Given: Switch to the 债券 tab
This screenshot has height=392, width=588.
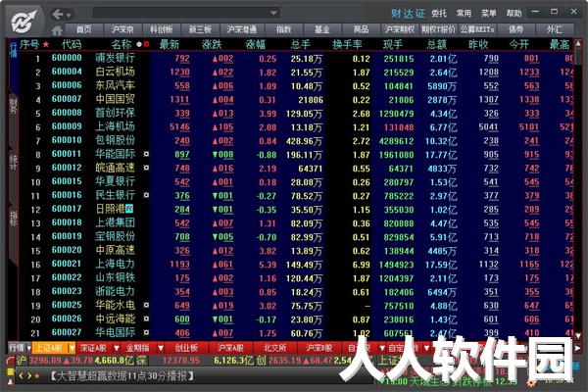Looking at the screenshot, I should coord(515,29).
